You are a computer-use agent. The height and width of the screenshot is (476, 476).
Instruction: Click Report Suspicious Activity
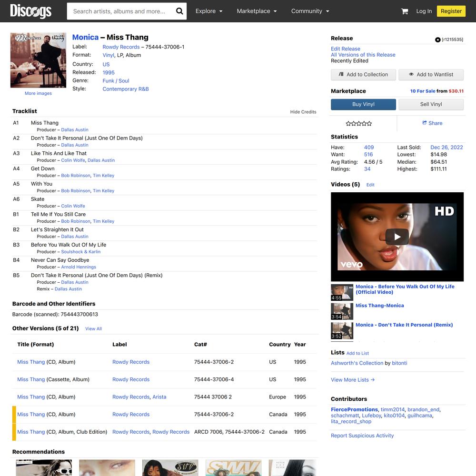pos(362,436)
